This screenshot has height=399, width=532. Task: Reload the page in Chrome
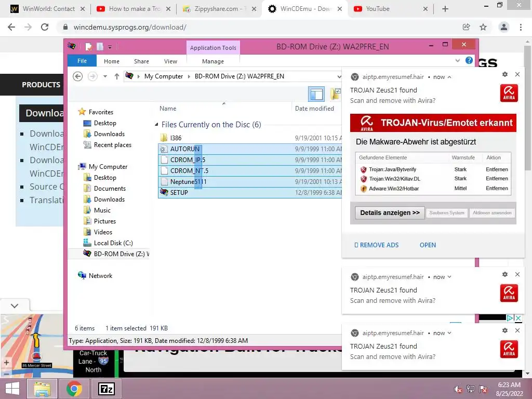pyautogui.click(x=45, y=27)
